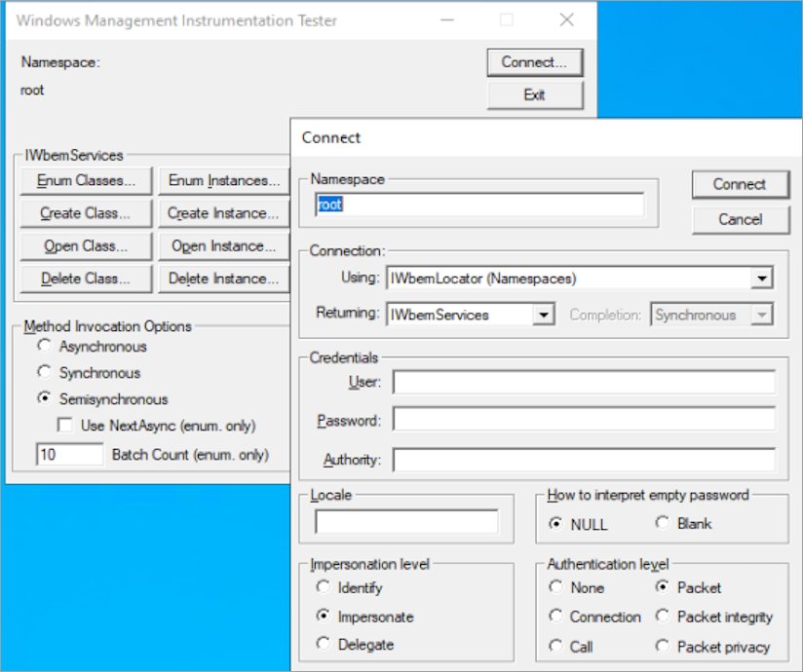
Task: Cancel the Connect dialog
Action: [x=740, y=220]
